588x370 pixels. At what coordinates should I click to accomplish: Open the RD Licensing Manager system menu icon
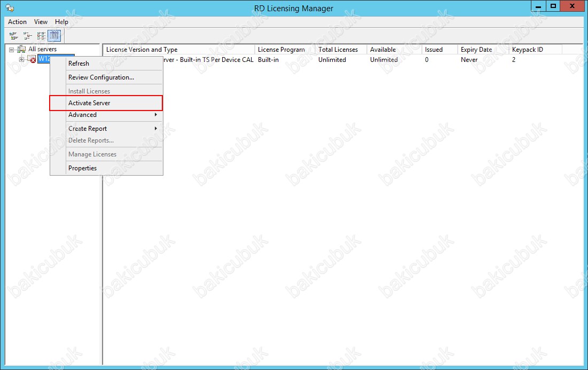[10, 8]
